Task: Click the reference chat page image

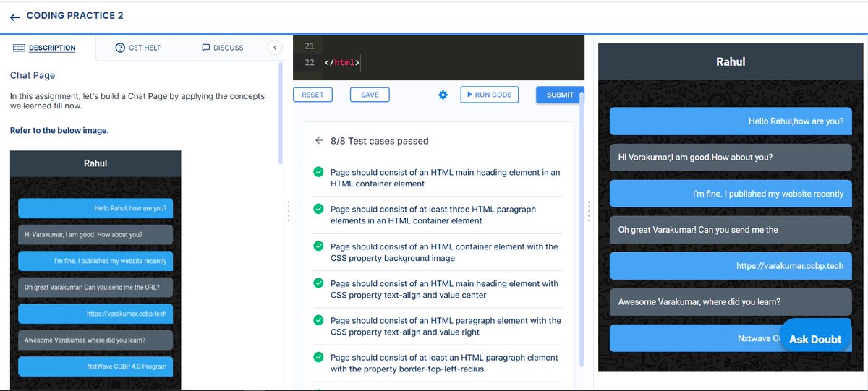Action: 95,270
